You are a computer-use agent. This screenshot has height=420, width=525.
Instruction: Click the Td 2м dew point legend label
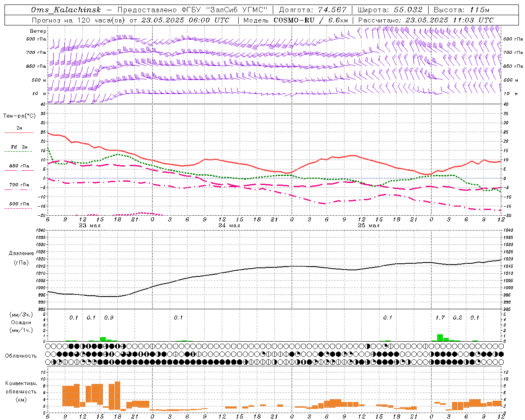[x=19, y=147]
